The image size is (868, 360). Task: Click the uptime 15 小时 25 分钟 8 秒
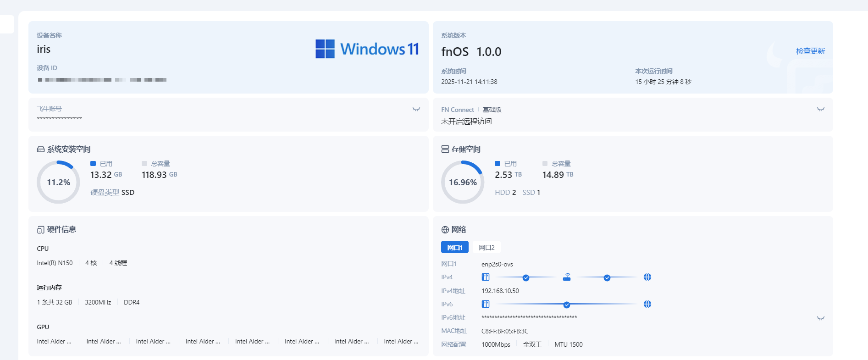[663, 82]
